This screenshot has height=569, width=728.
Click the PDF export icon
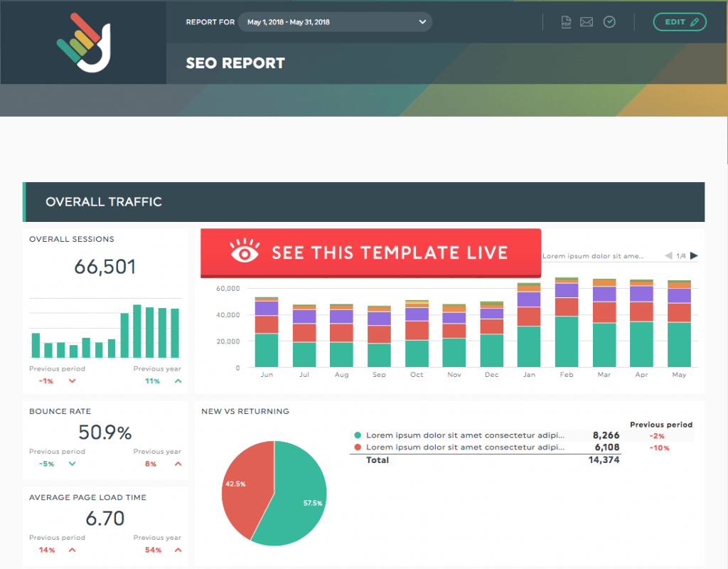point(567,22)
